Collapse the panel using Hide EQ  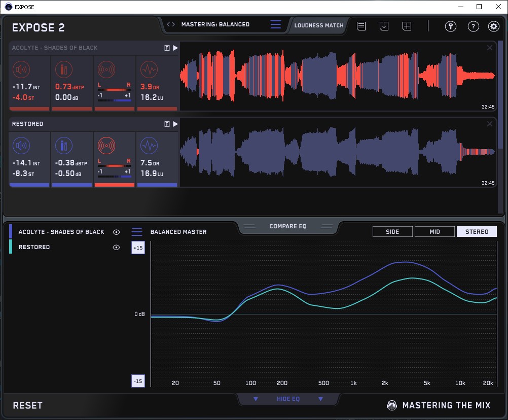point(288,399)
